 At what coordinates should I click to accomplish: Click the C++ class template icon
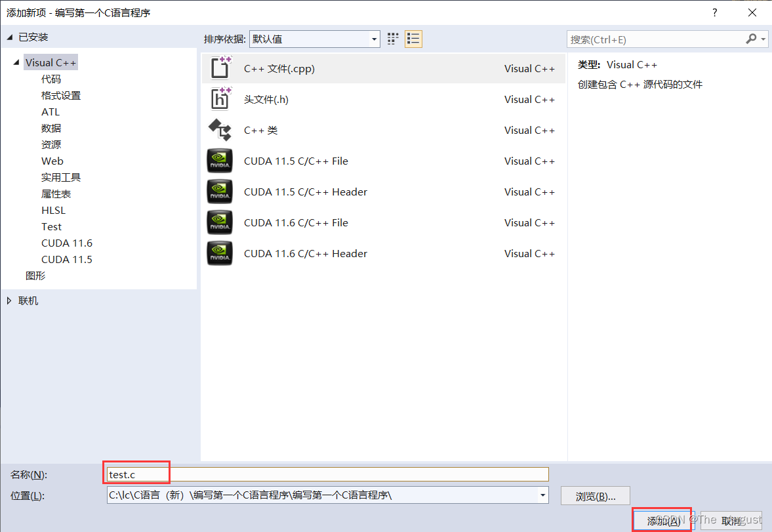tap(220, 130)
